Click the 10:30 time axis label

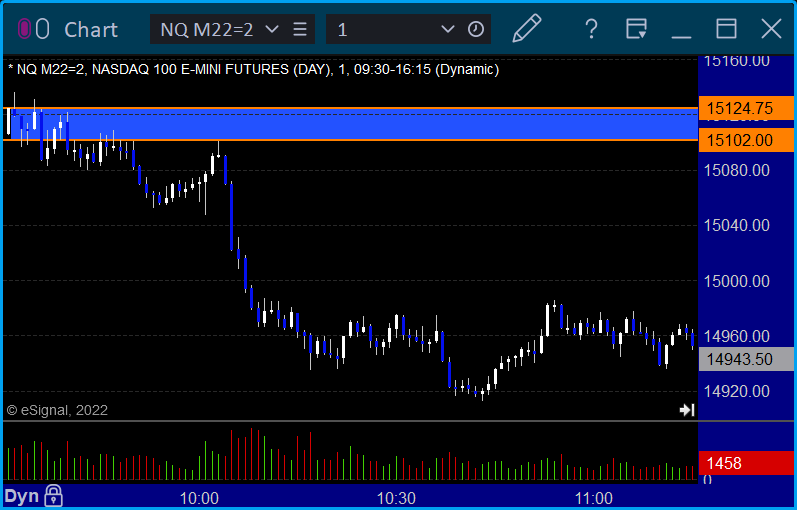(x=396, y=498)
